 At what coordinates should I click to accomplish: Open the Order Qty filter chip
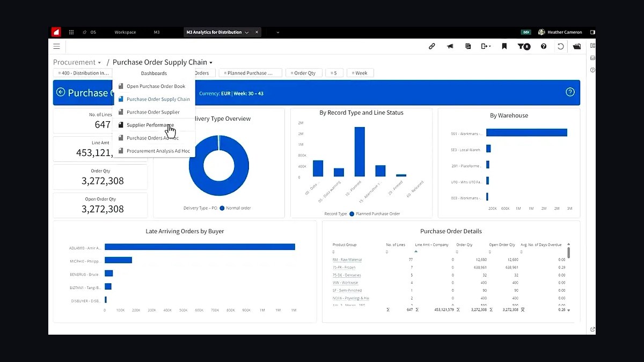(304, 73)
